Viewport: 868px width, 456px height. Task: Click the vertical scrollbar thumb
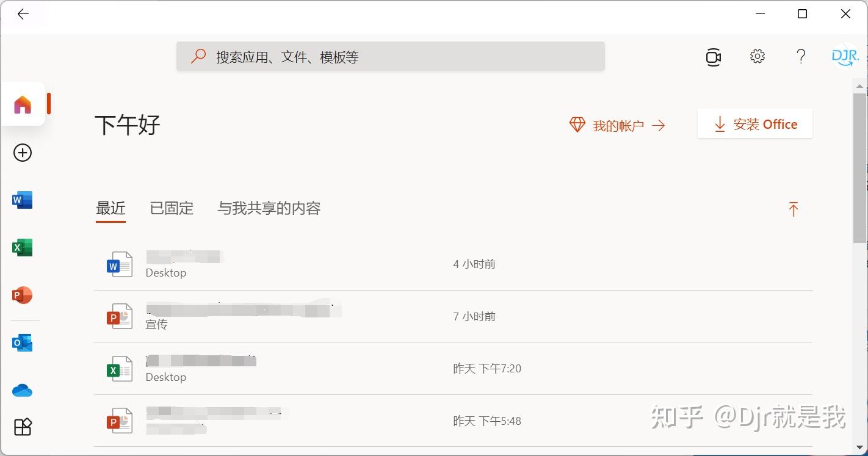tap(860, 168)
